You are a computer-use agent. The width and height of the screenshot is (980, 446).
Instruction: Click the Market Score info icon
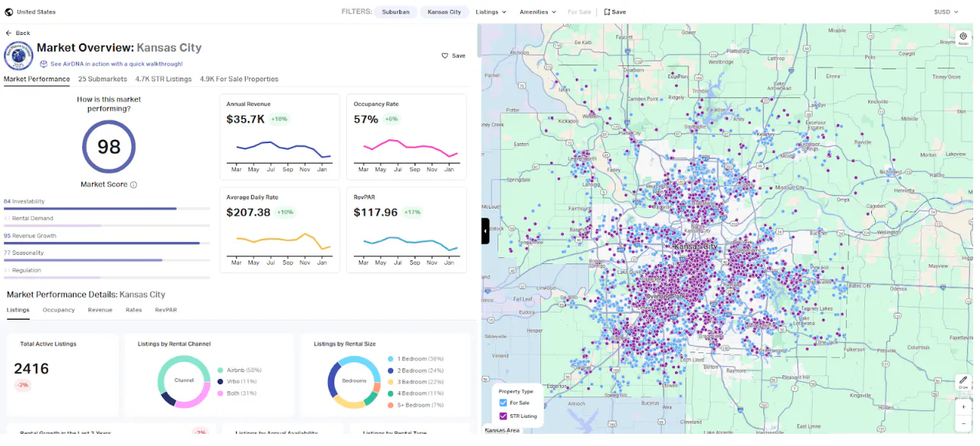(134, 185)
